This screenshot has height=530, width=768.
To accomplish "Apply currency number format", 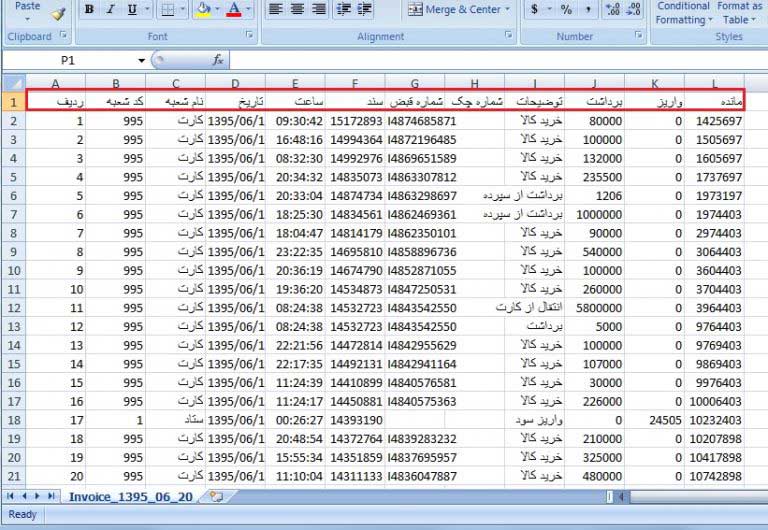I will [535, 10].
